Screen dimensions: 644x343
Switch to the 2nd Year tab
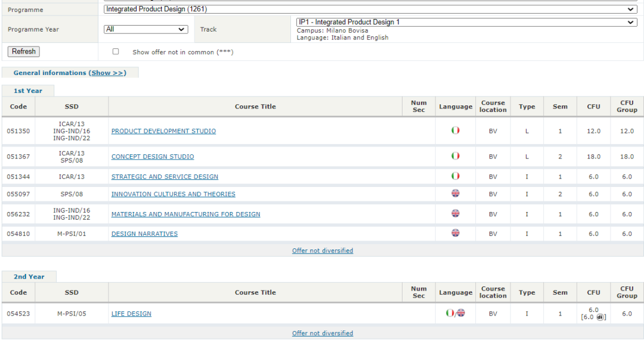click(x=29, y=276)
